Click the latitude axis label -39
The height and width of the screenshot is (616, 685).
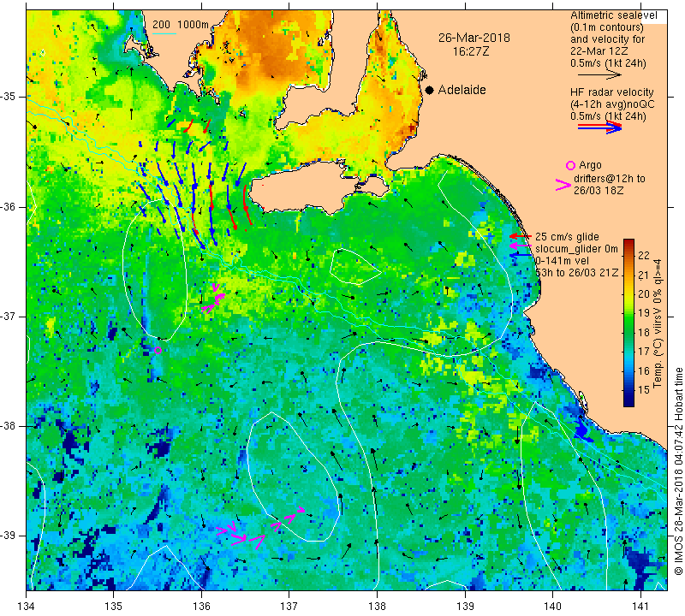coord(9,536)
